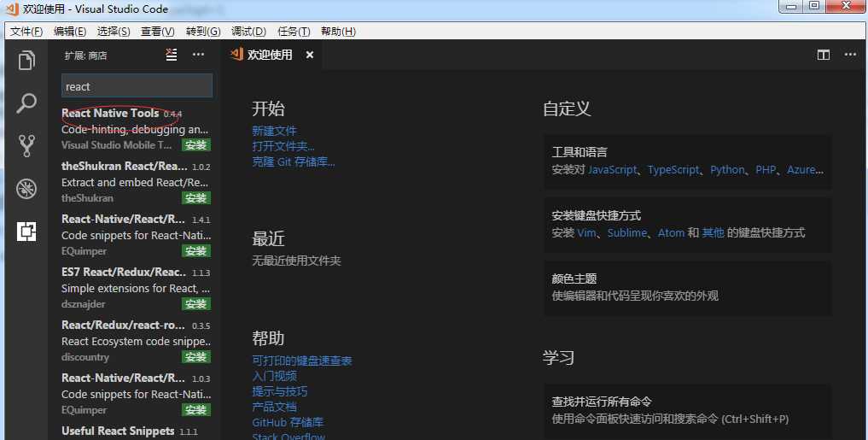Viewport: 868px width, 440px height.
Task: Install discountry React/Redux extension
Action: click(196, 357)
